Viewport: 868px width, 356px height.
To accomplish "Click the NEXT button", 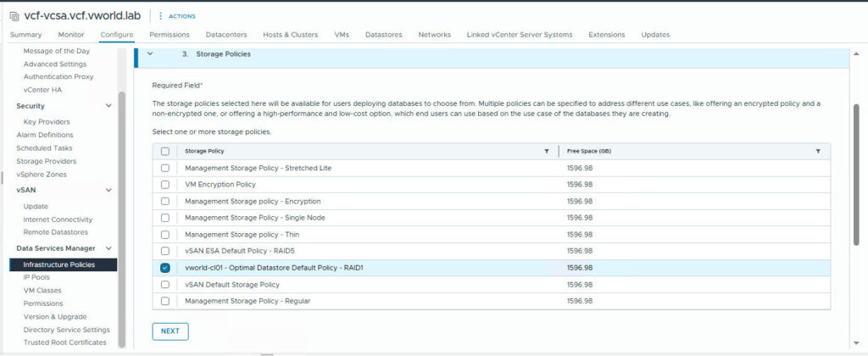I will 170,331.
